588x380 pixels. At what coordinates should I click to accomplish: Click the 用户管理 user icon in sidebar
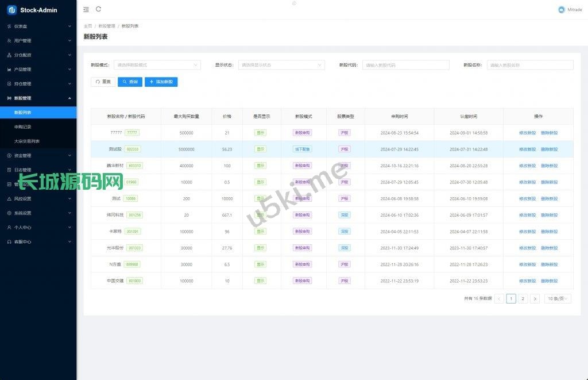[x=9, y=41]
